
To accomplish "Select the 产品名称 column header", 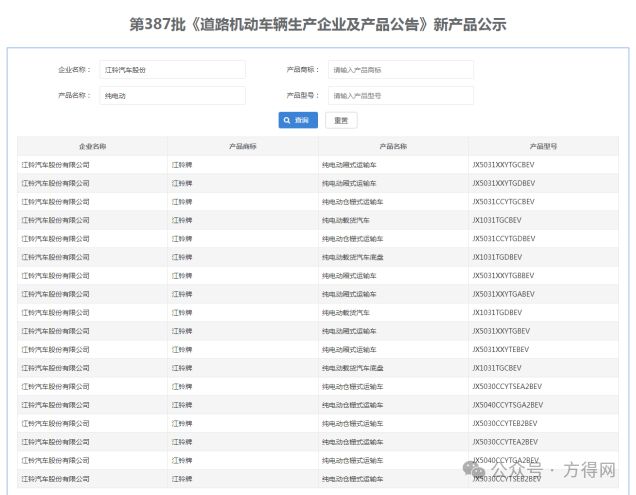I will tap(393, 146).
